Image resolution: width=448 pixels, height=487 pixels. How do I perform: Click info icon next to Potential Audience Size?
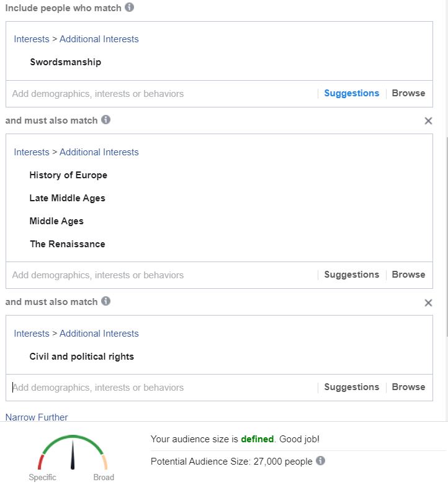point(320,461)
